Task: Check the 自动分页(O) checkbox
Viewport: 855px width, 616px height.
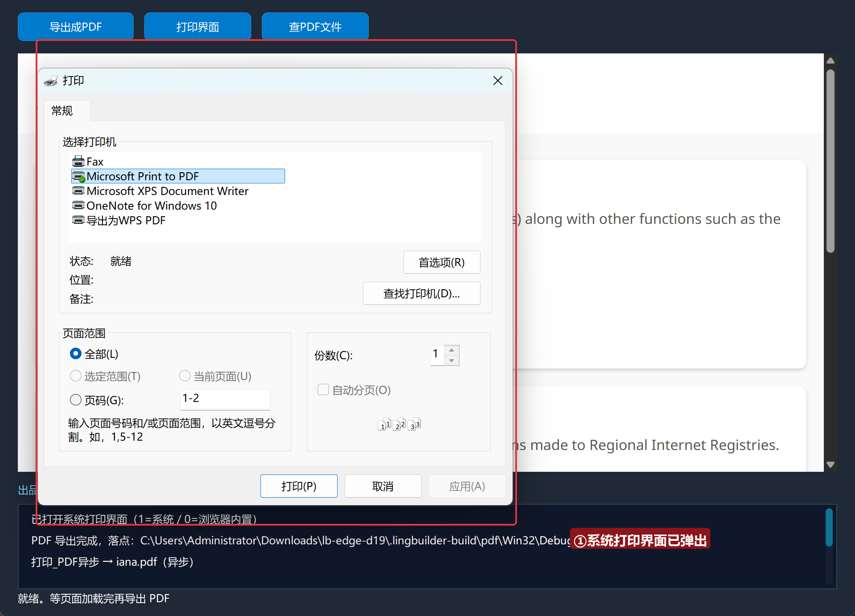Action: (323, 390)
